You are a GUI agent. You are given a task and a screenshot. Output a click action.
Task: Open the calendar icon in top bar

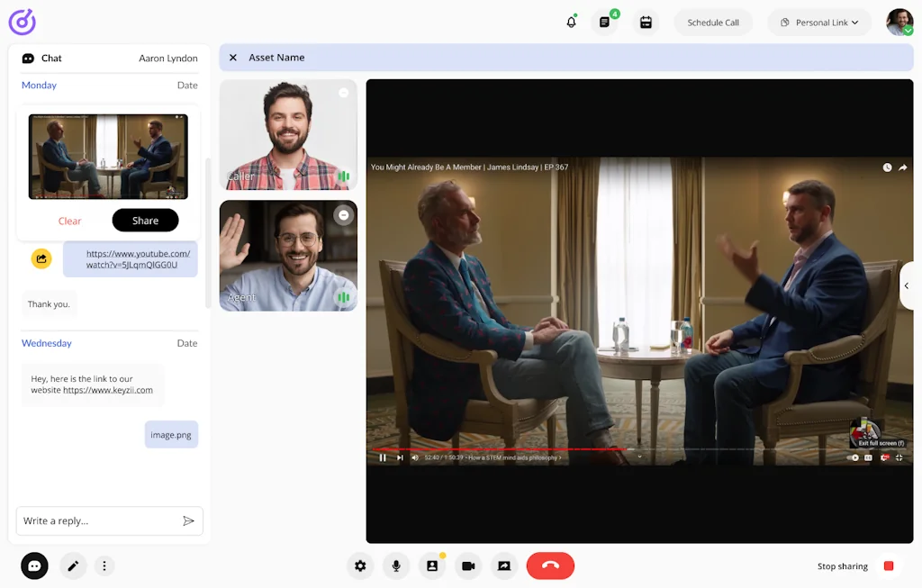[646, 23]
